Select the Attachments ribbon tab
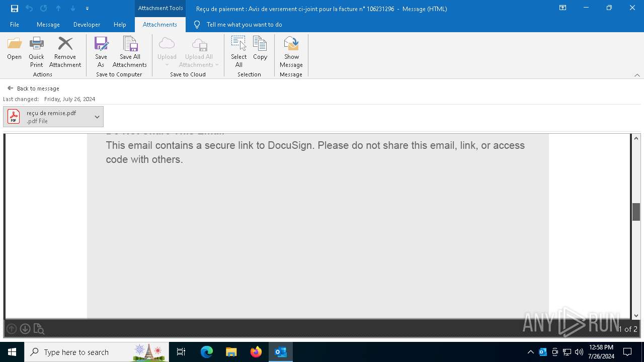This screenshot has width=644, height=362. (x=160, y=25)
